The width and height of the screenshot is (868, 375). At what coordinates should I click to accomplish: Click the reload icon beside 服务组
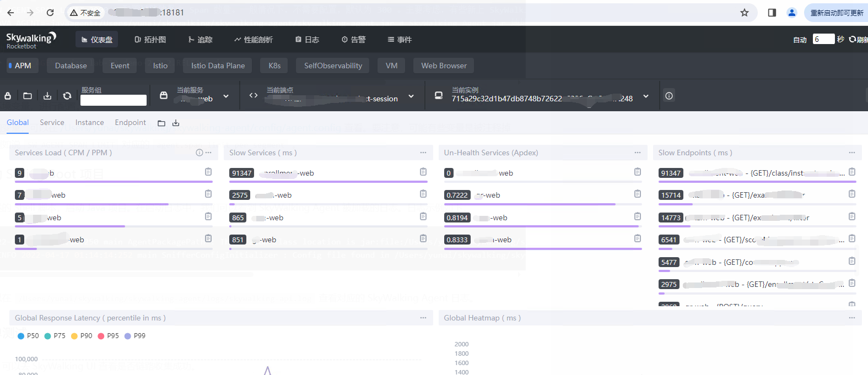(x=67, y=96)
